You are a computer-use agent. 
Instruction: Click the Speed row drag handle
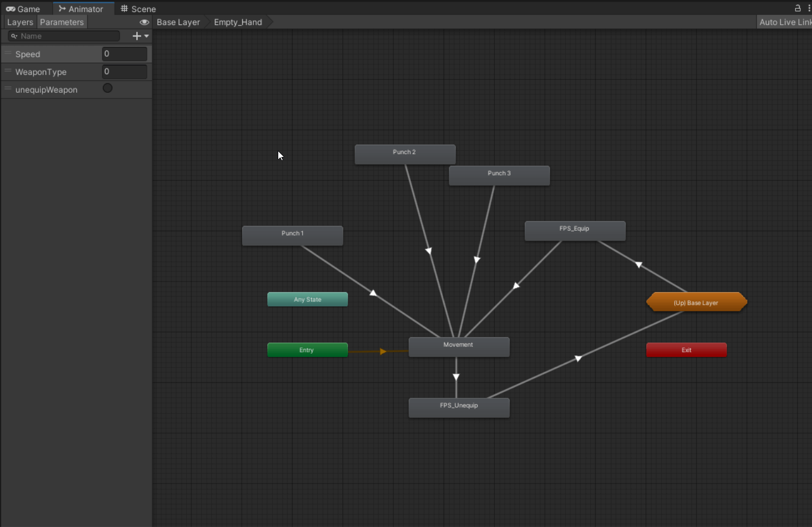[x=8, y=53]
